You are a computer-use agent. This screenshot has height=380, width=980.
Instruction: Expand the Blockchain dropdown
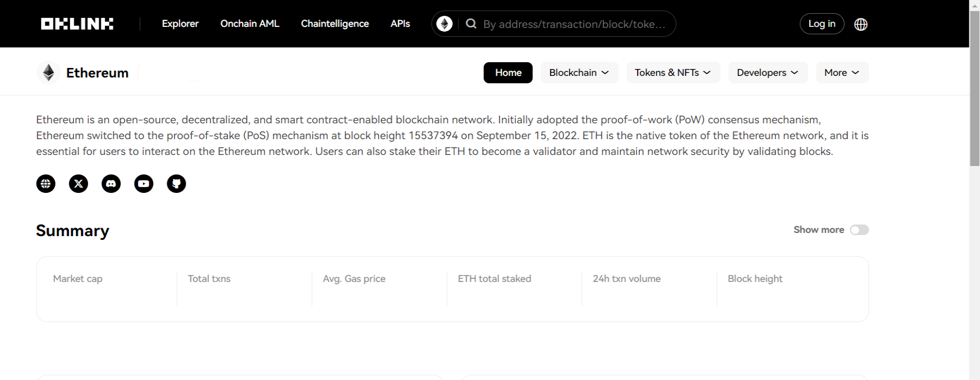[579, 73]
